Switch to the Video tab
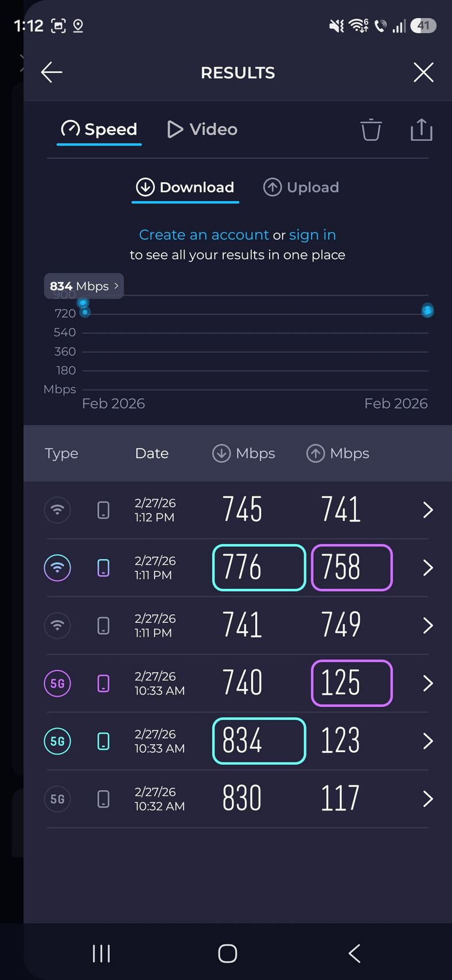Screen dimensions: 452x980 pos(202,129)
